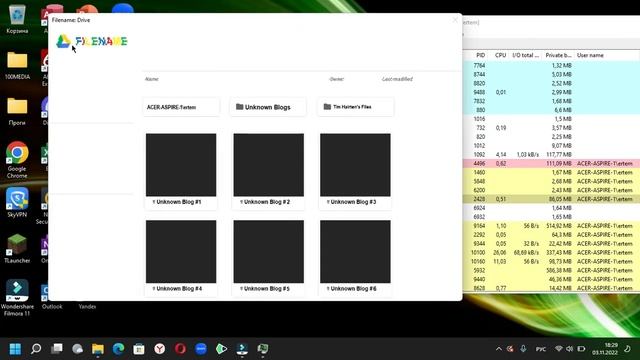Sort process list by I/O total column
Image resolution: width=640 pixels, height=360 pixels.
(525, 55)
